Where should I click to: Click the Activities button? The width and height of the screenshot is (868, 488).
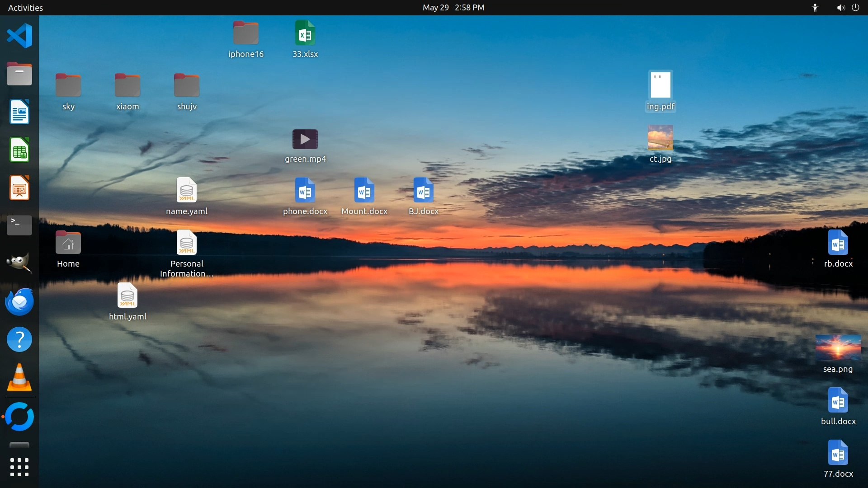(x=25, y=8)
